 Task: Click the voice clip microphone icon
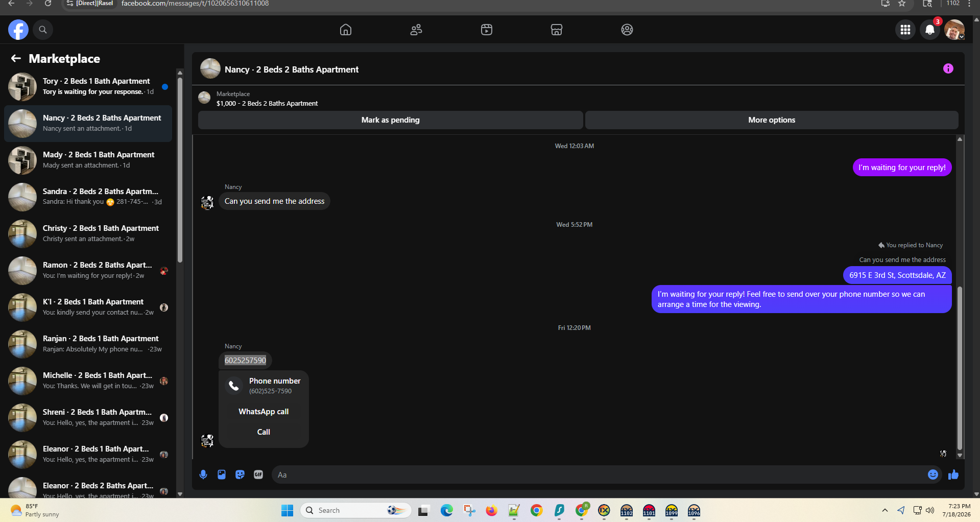pos(203,474)
